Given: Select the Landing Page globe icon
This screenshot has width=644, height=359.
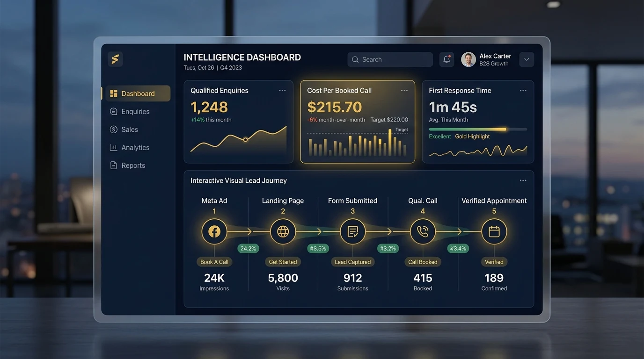Looking at the screenshot, I should (x=283, y=231).
